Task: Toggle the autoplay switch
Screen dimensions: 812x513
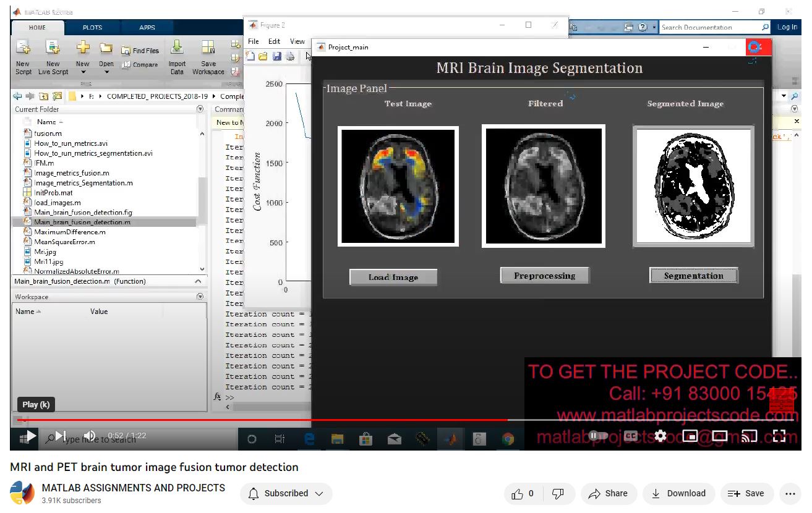Action: pyautogui.click(x=599, y=436)
